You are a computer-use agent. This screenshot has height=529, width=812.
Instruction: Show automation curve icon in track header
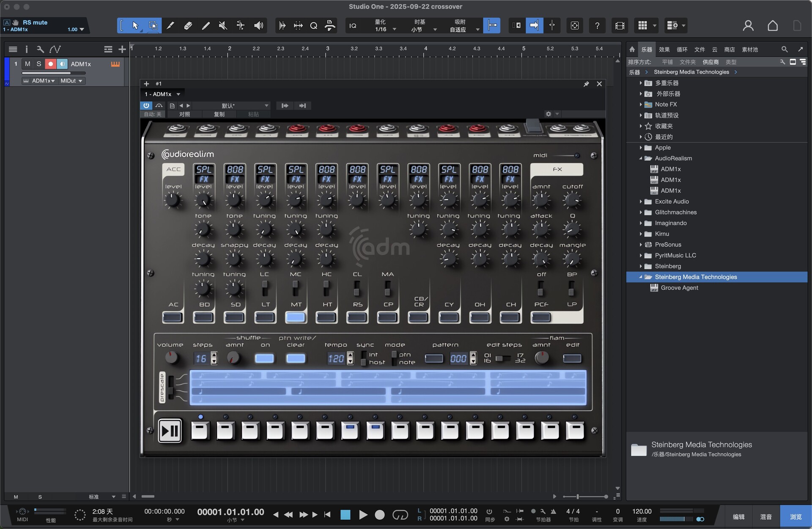coord(55,50)
